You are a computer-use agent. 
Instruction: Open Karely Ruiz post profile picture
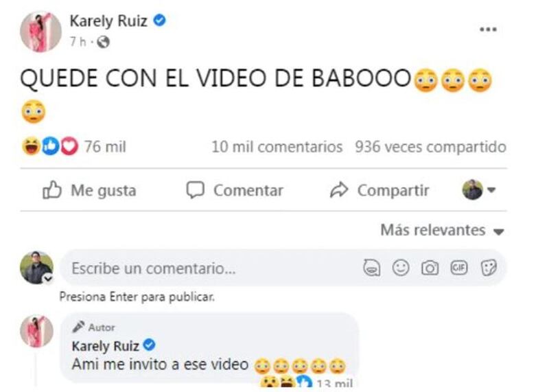pyautogui.click(x=40, y=31)
